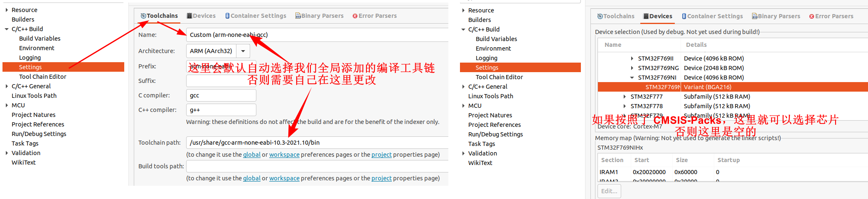Screen dimensions: 868x199
Task: Collapse the C/C++ Build node in left tree
Action: pos(7,29)
